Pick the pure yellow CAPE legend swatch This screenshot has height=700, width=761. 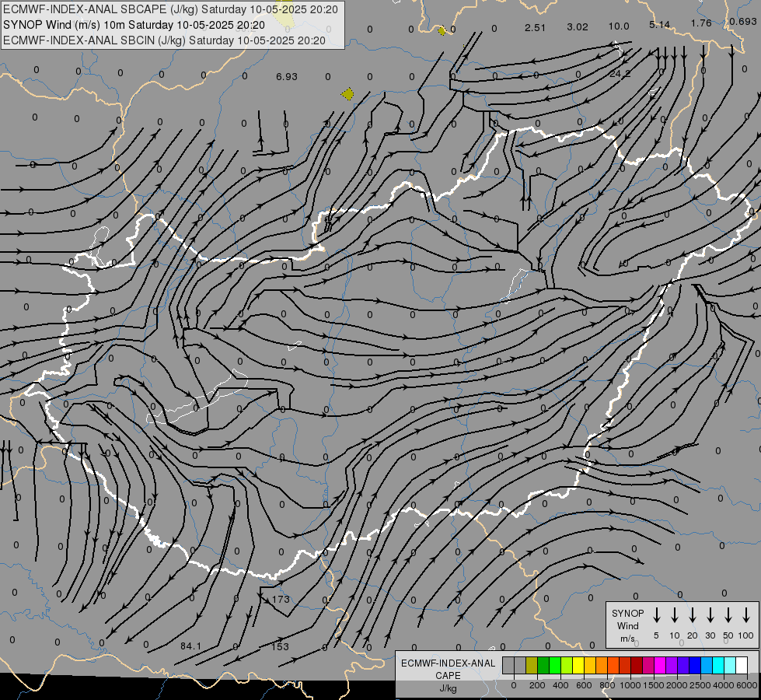pos(578,666)
